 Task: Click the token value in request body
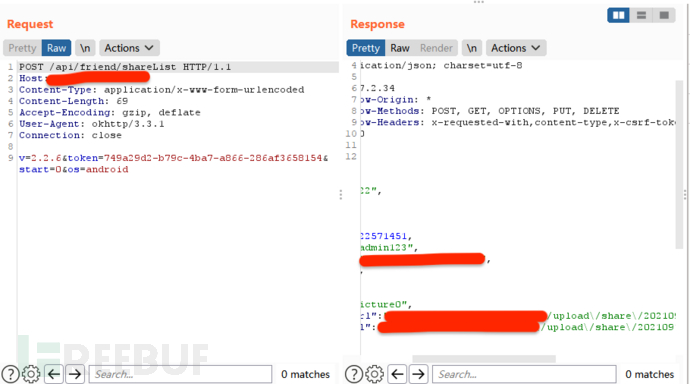pos(213,158)
